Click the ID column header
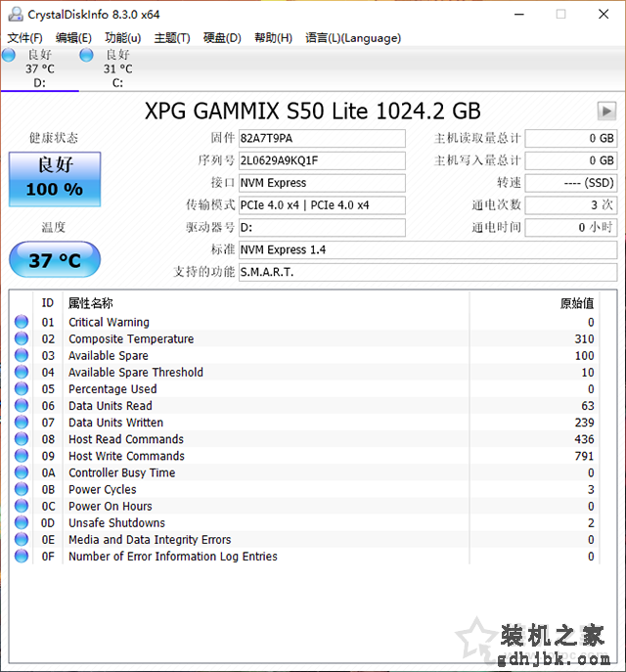Image resolution: width=626 pixels, height=672 pixels. coord(48,303)
